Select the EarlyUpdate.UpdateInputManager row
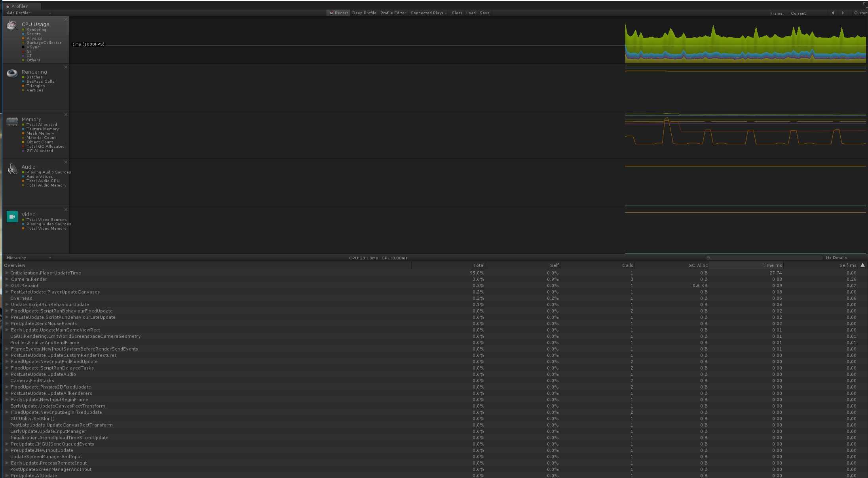 [434, 431]
